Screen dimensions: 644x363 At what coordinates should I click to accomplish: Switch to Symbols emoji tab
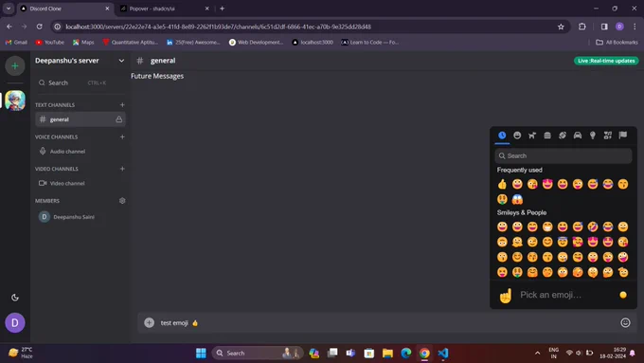coord(608,136)
